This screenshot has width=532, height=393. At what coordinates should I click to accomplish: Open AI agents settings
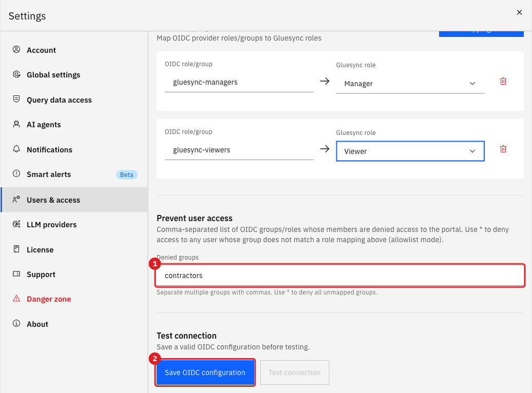(74, 125)
